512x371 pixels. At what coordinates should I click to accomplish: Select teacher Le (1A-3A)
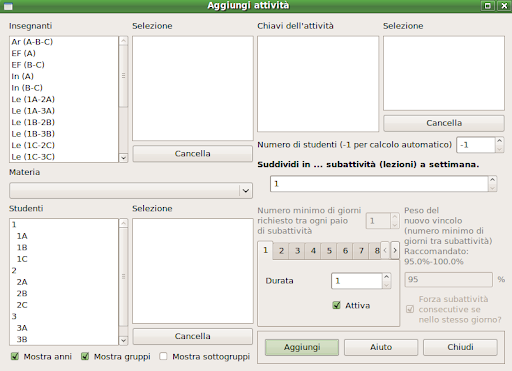coord(64,111)
